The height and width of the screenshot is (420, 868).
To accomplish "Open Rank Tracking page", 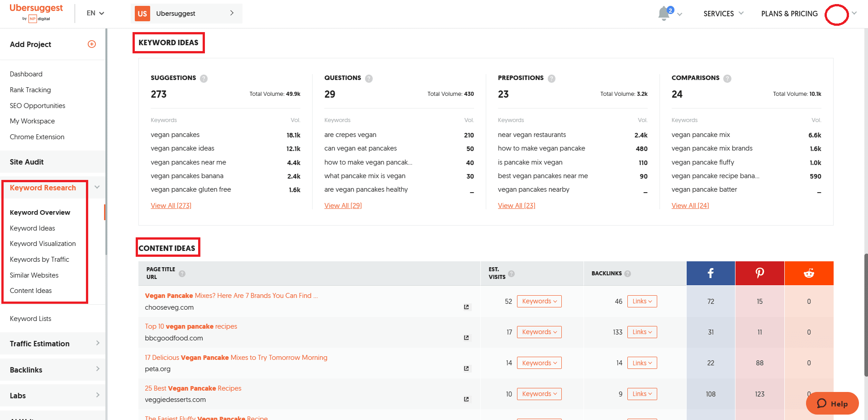I will pos(30,90).
